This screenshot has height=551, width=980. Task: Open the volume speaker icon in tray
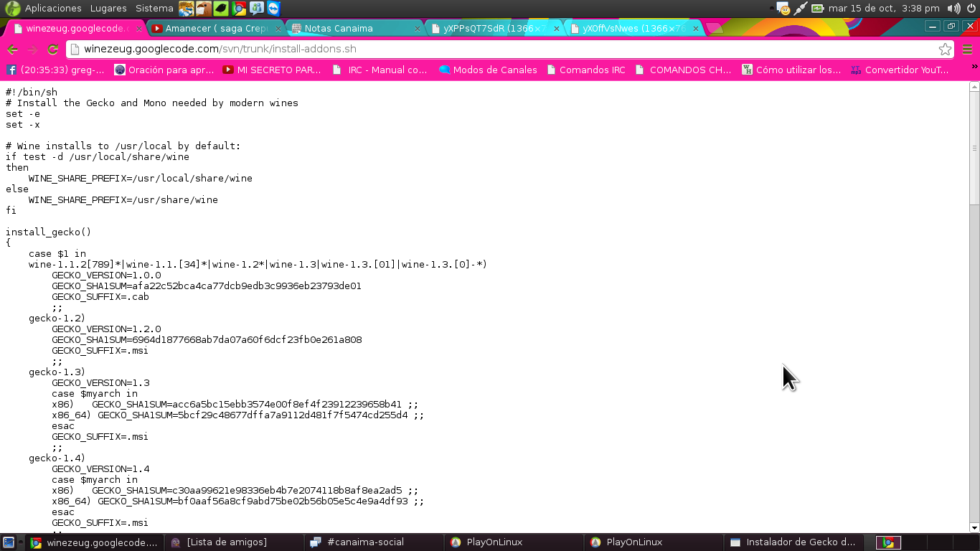953,9
